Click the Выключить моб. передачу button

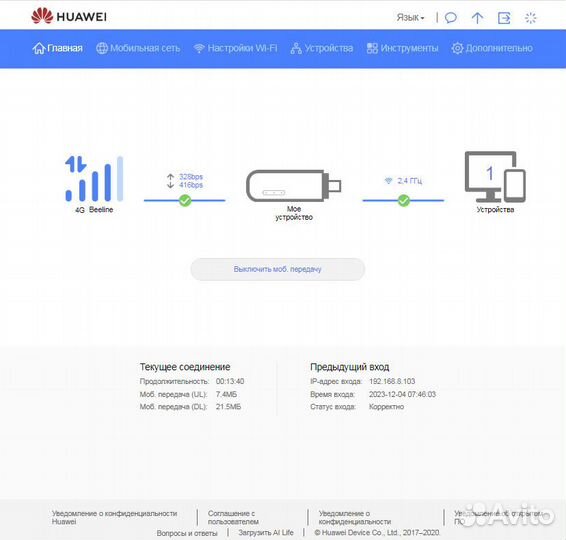coord(278,269)
